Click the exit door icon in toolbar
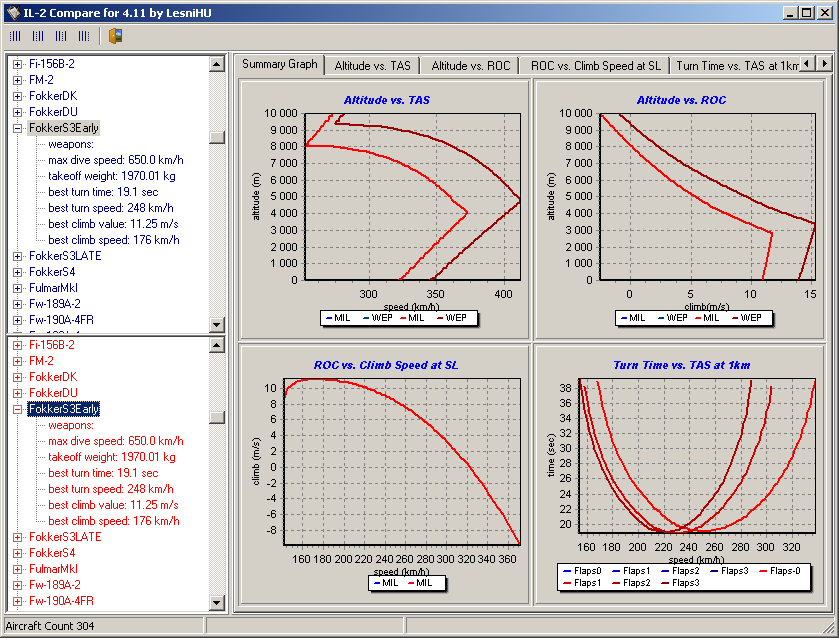This screenshot has width=839, height=638. click(116, 36)
